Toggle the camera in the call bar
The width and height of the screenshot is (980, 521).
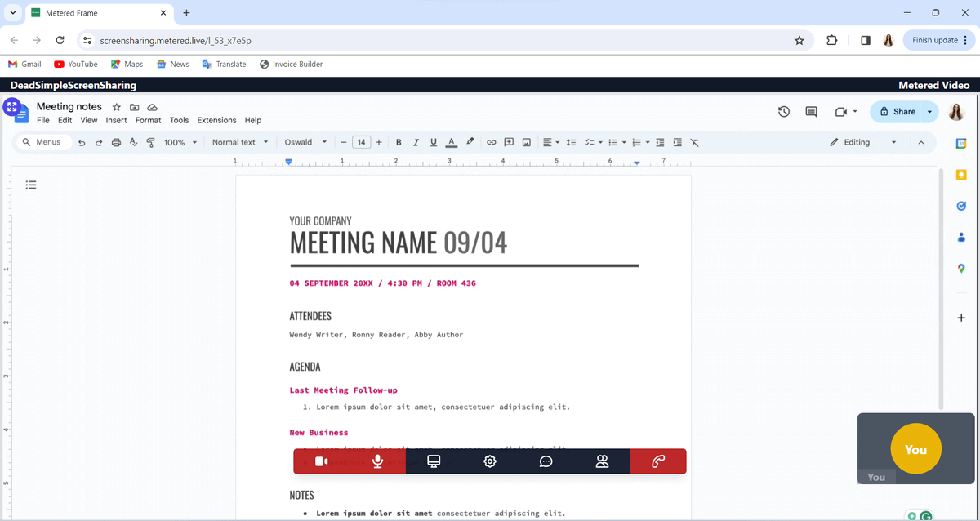pyautogui.click(x=322, y=461)
